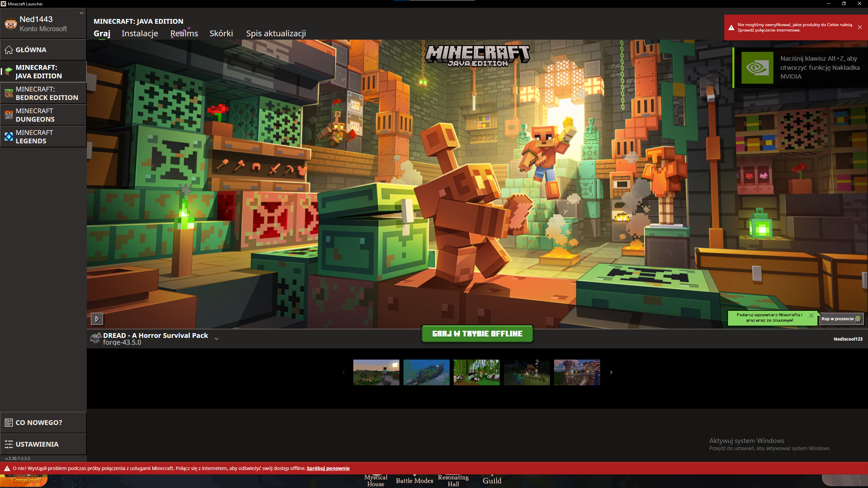This screenshot has height=488, width=868.
Task: Click the Kup w prezencie button
Action: (841, 319)
